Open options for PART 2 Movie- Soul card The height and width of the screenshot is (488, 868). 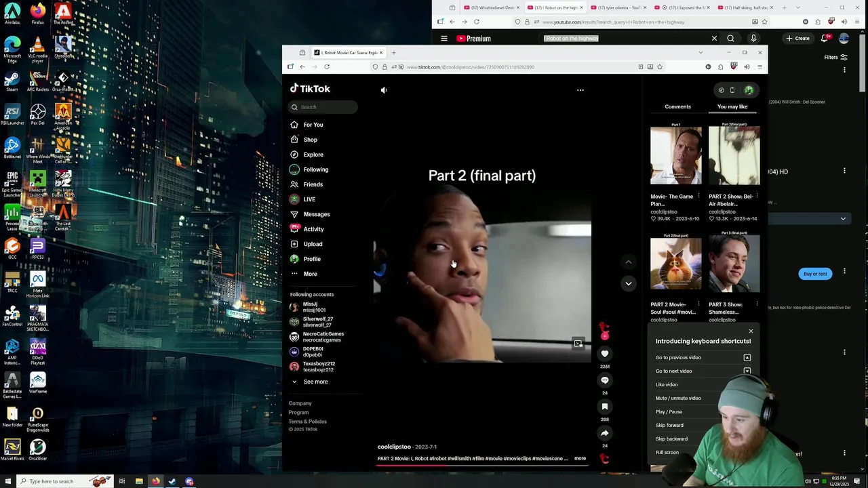[698, 304]
